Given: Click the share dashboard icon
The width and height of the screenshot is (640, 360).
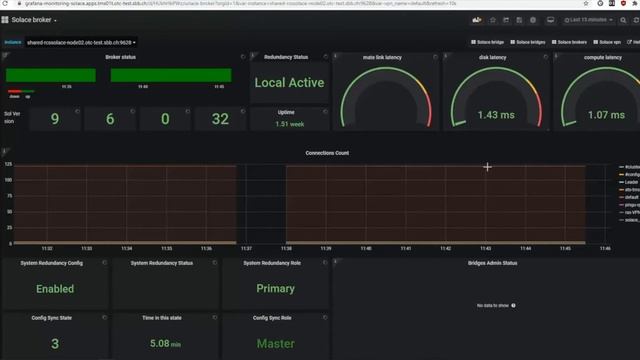Looking at the screenshot, I should (506, 20).
